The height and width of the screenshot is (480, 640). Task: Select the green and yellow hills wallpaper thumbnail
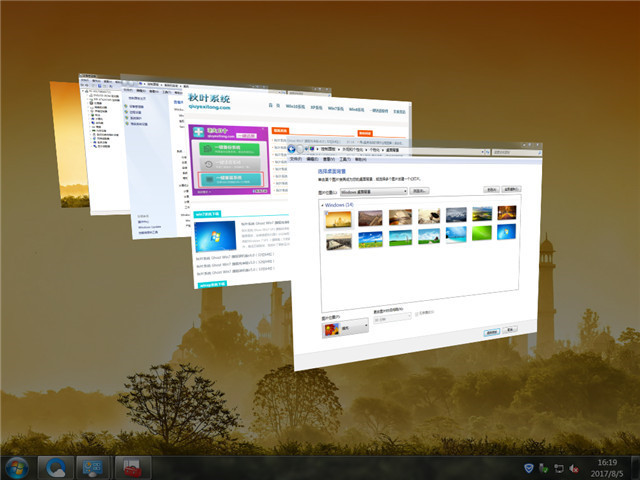coord(482,213)
